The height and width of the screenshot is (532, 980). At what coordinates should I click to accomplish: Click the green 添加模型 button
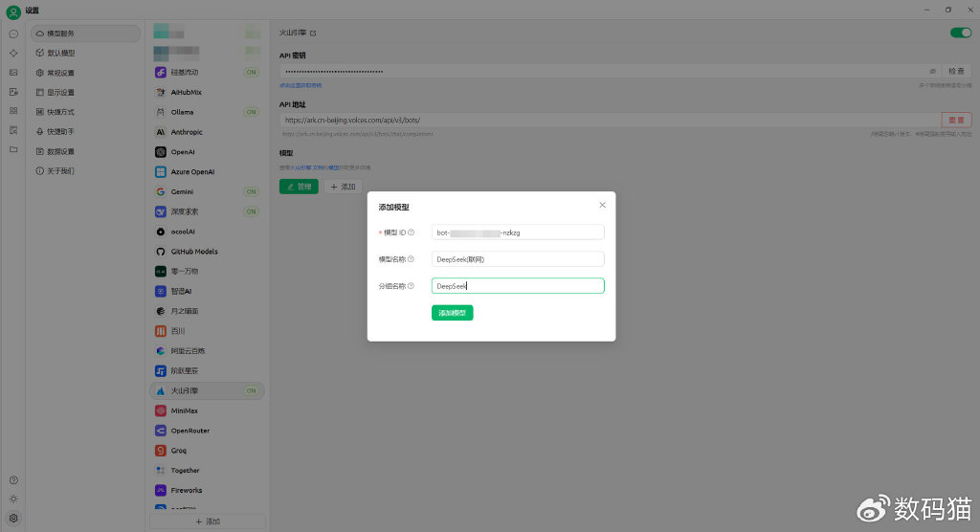tap(452, 313)
